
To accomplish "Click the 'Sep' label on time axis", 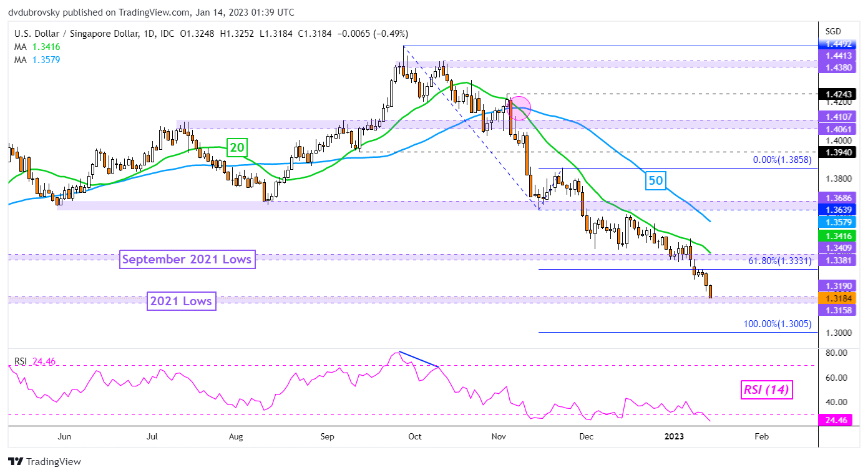I will pyautogui.click(x=329, y=438).
